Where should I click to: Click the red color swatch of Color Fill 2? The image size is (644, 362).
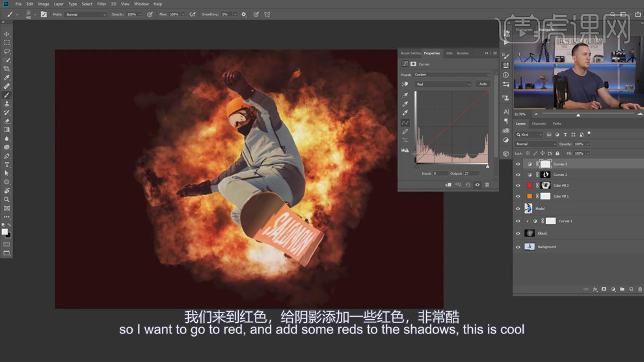(x=530, y=185)
